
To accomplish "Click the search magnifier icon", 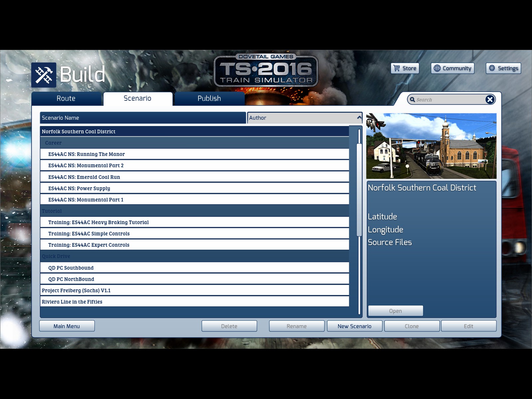I will click(x=412, y=99).
